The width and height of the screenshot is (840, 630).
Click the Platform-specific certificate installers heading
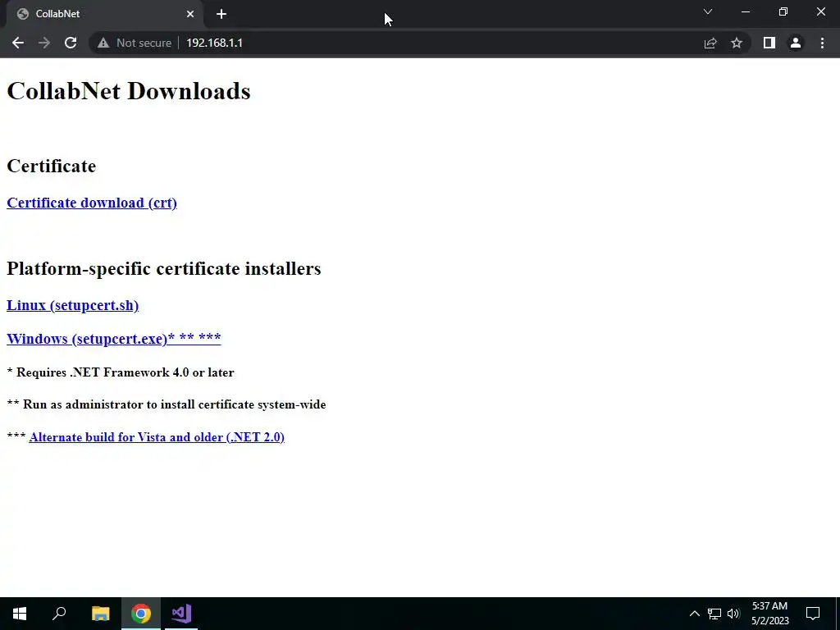coord(164,268)
